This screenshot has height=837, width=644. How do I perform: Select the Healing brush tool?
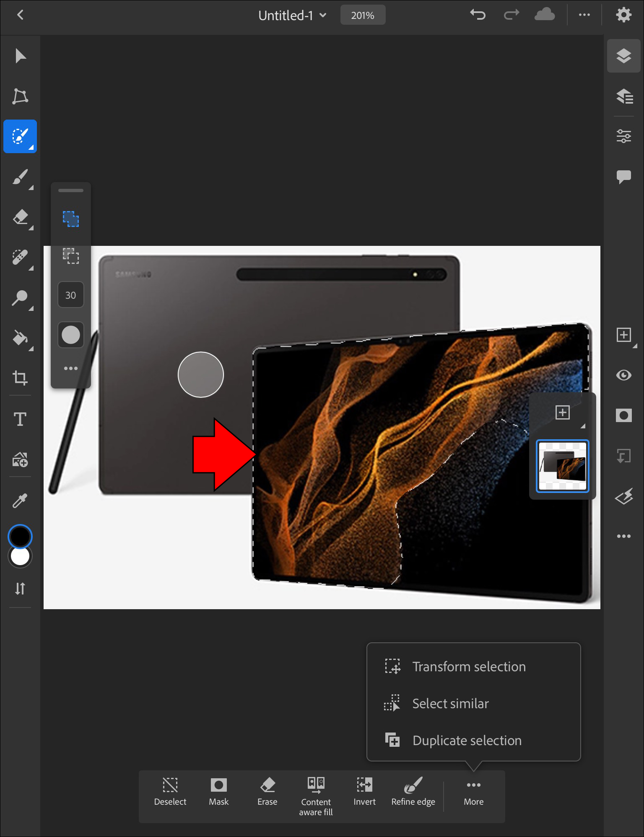pos(20,257)
